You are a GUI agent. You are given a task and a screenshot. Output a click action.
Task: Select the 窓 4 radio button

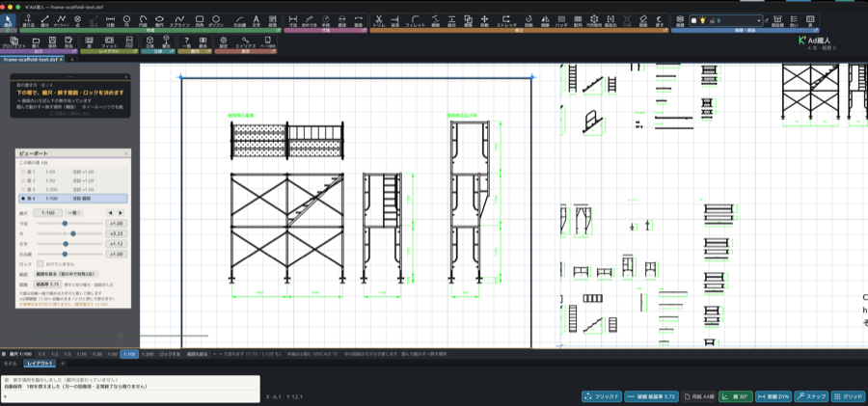23,199
